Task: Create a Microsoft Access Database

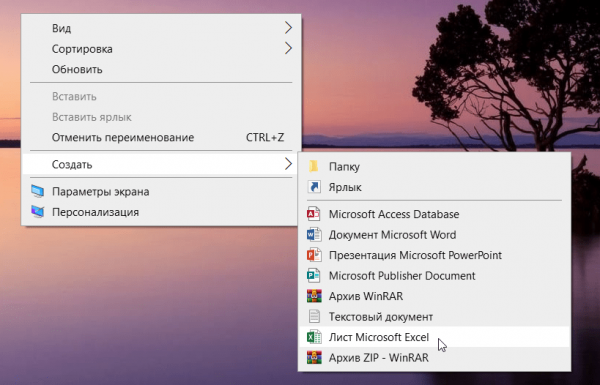Action: pos(434,214)
